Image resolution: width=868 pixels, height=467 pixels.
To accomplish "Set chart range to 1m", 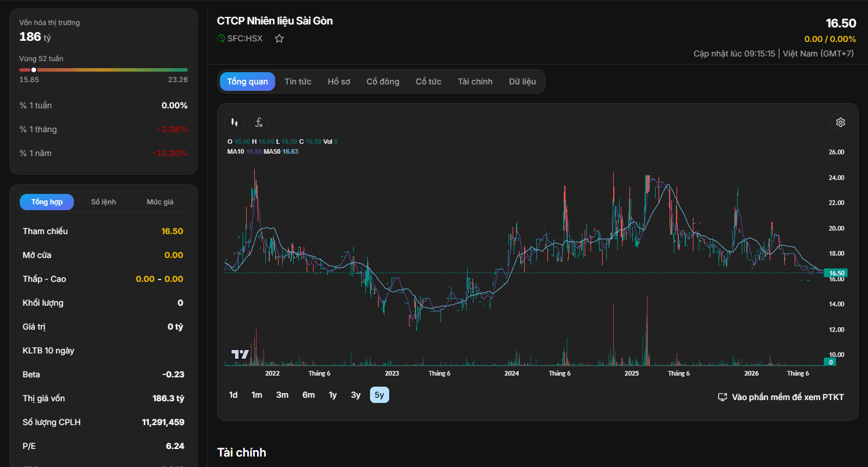I will (257, 395).
